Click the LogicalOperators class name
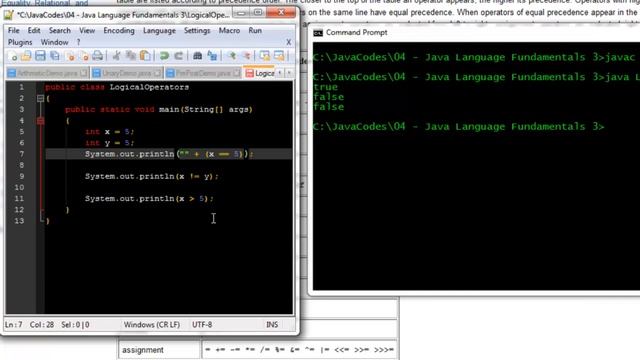The height and width of the screenshot is (360, 640). (x=149, y=87)
